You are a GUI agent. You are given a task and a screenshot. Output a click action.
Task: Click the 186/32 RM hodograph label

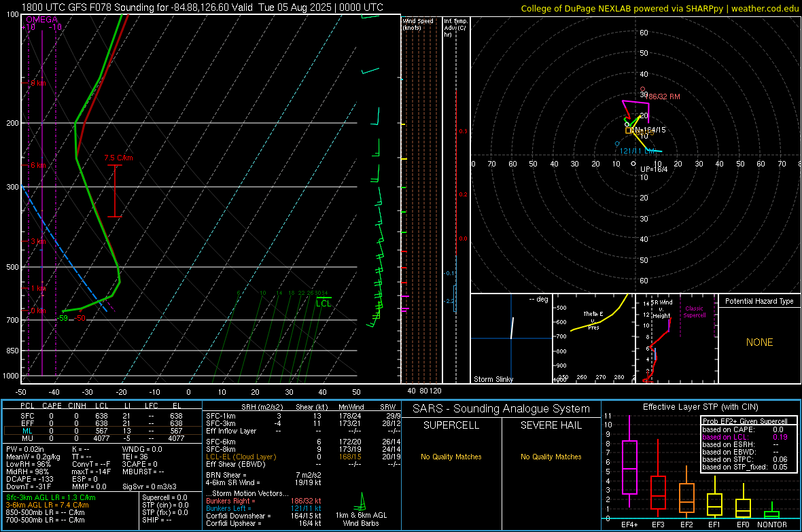tap(663, 96)
